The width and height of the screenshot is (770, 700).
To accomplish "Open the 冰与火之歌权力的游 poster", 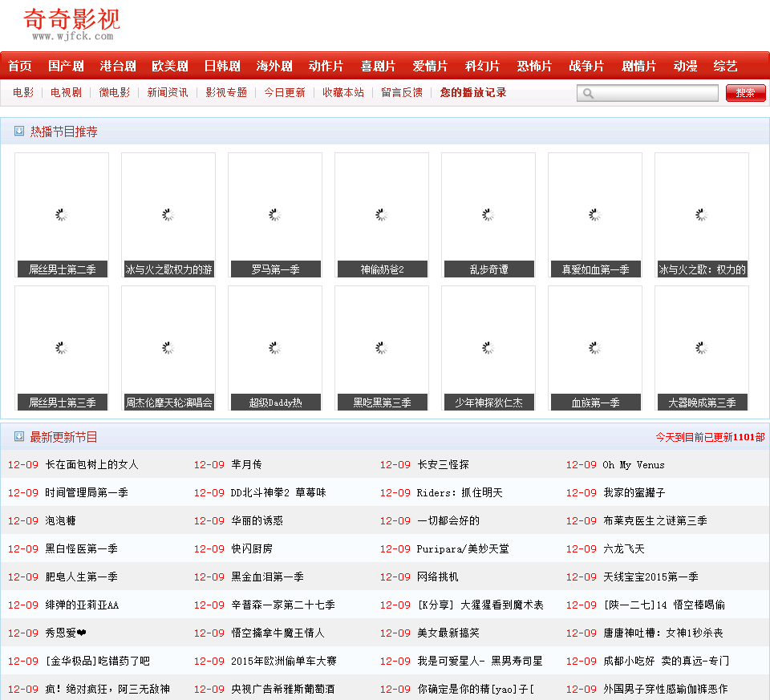I will coord(168,215).
